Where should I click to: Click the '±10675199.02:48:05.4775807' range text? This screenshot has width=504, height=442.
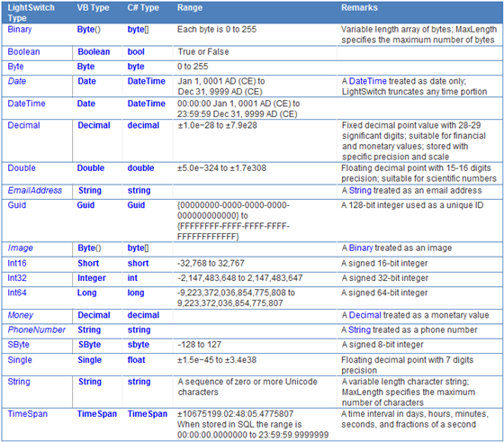click(235, 414)
